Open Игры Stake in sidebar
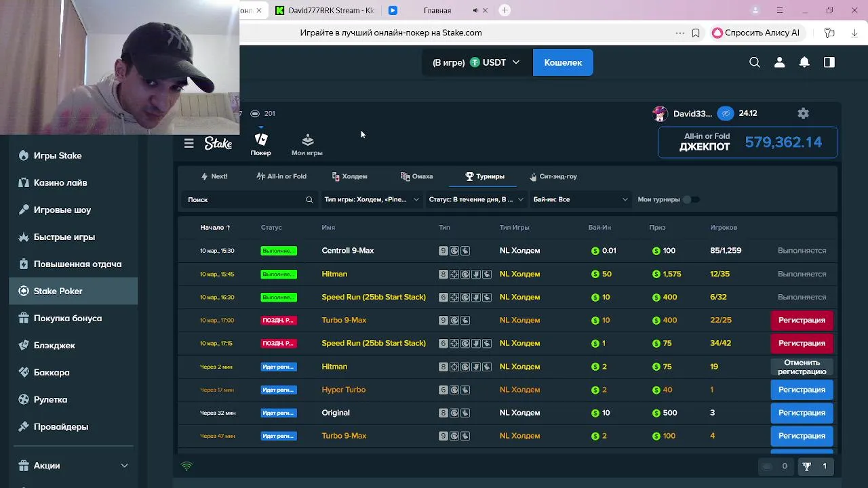868x488 pixels. [x=73, y=155]
